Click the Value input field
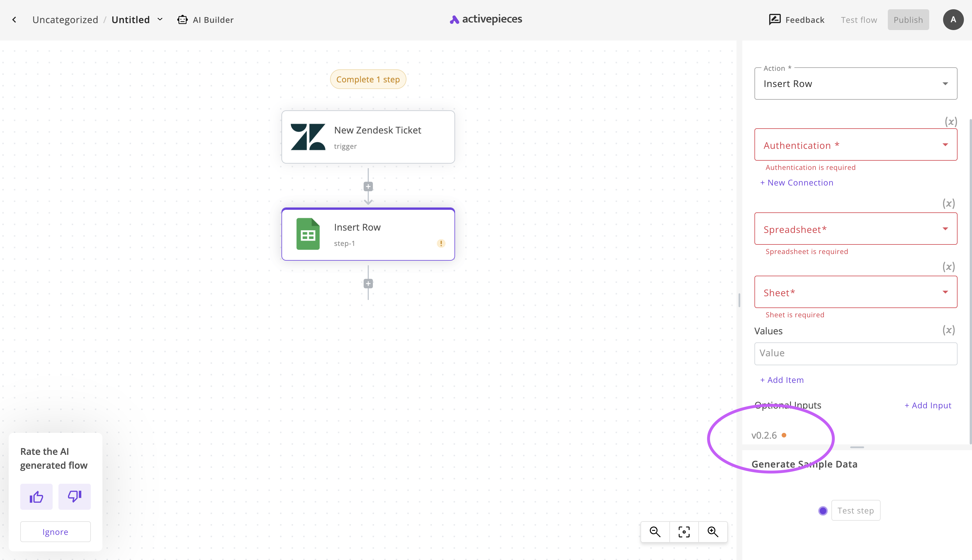This screenshot has height=560, width=972. 855,353
